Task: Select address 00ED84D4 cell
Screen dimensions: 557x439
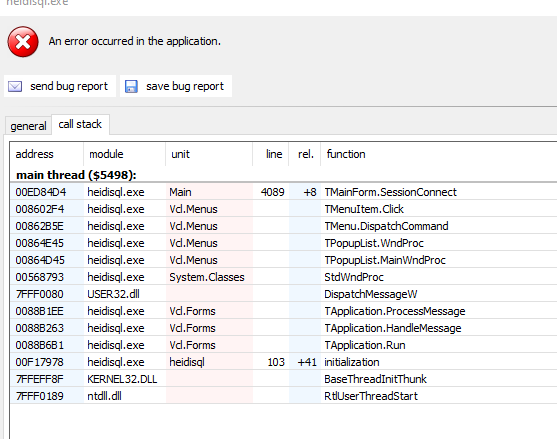Action: point(40,192)
